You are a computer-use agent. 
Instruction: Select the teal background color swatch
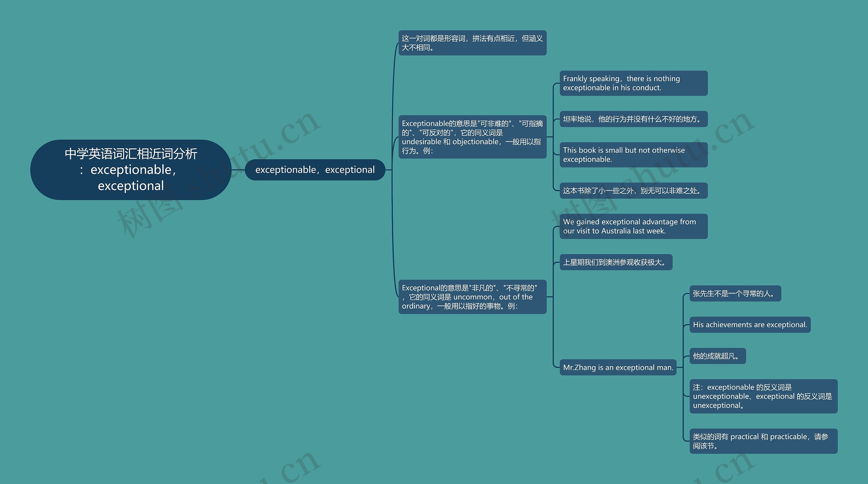[60, 60]
